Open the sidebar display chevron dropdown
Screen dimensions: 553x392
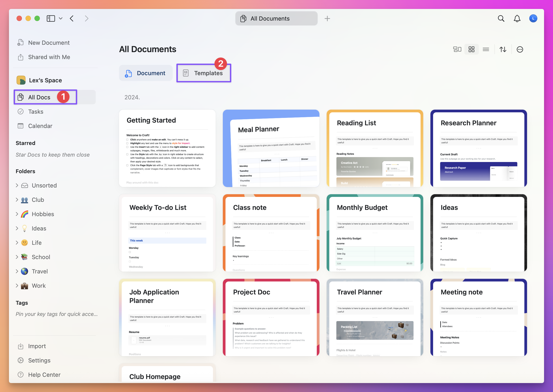click(x=61, y=18)
